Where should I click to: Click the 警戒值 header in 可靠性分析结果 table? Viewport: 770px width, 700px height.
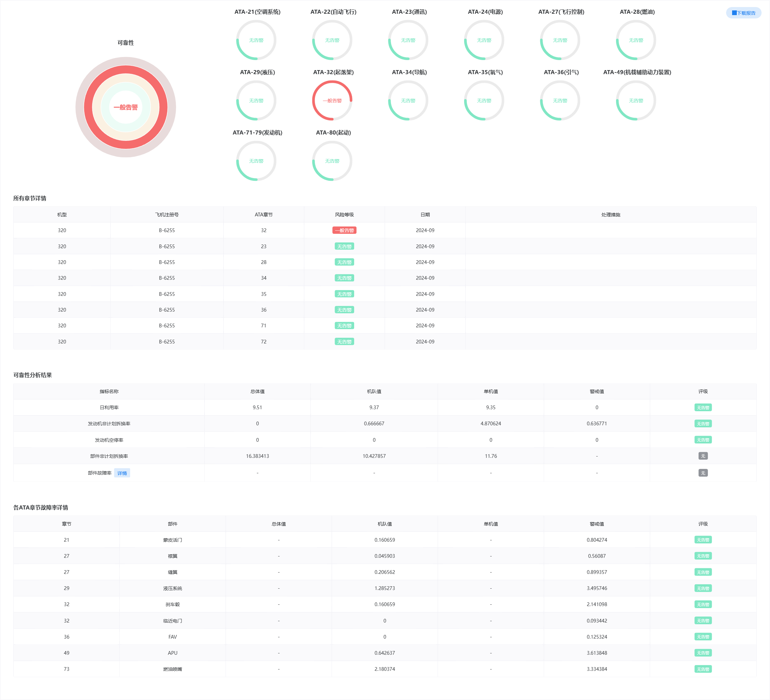pos(597,392)
